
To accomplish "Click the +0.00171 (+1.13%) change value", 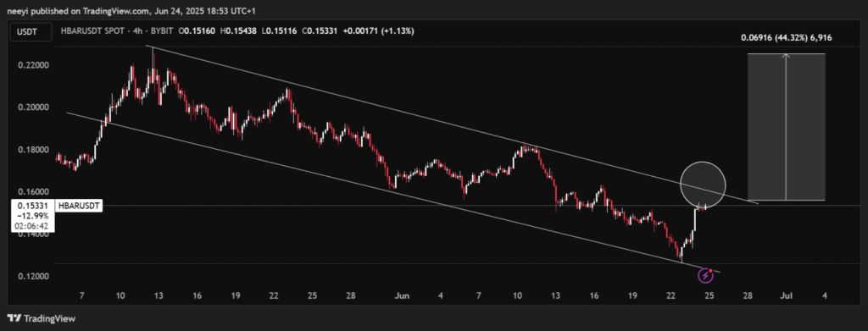I will [378, 31].
